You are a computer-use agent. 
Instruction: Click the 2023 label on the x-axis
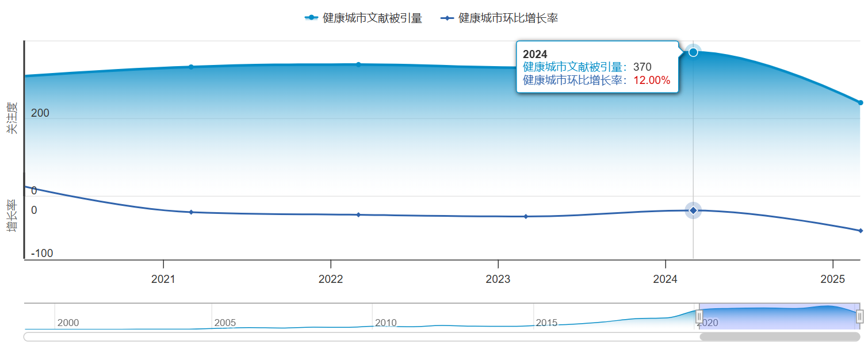[498, 279]
